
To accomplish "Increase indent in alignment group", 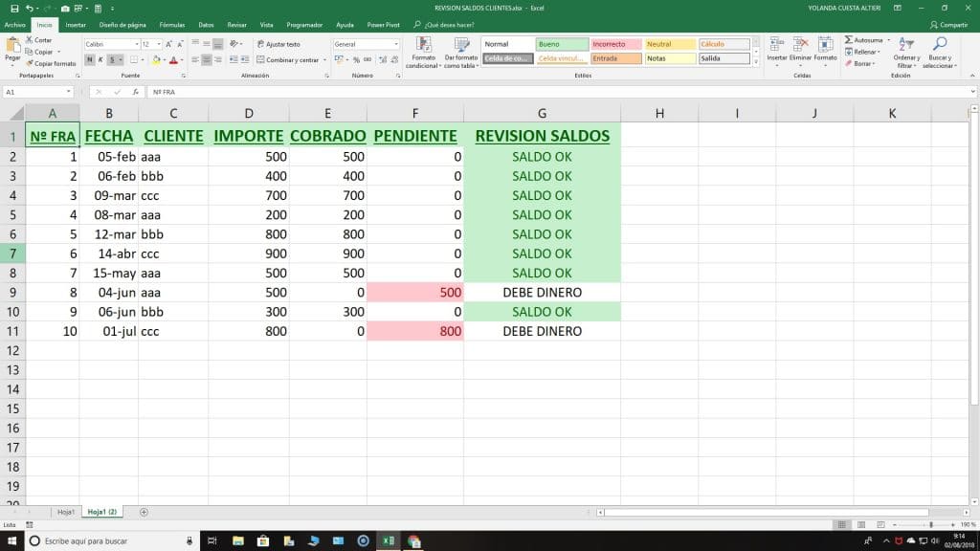I will pos(245,60).
